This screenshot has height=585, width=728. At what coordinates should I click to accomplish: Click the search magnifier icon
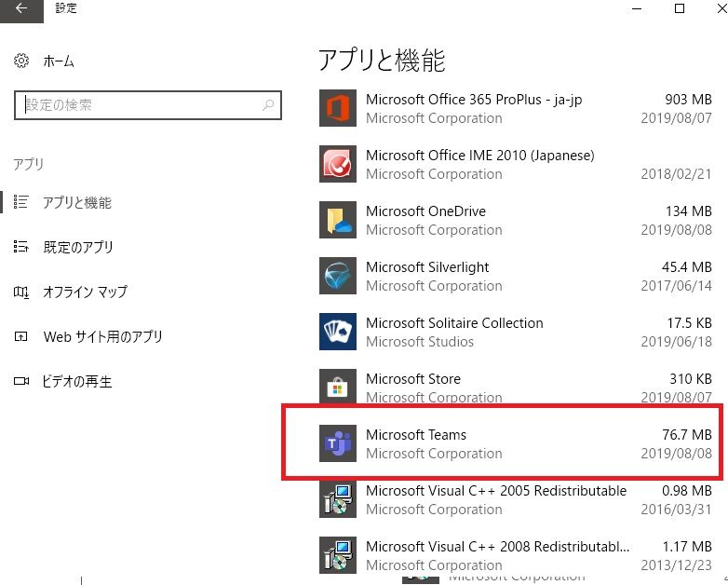[268, 105]
